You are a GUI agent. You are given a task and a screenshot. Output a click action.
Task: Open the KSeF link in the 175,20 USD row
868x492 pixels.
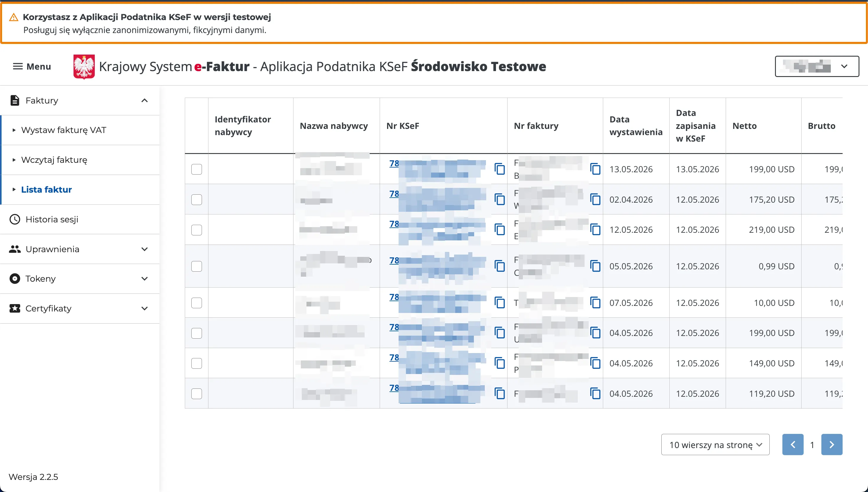click(438, 199)
